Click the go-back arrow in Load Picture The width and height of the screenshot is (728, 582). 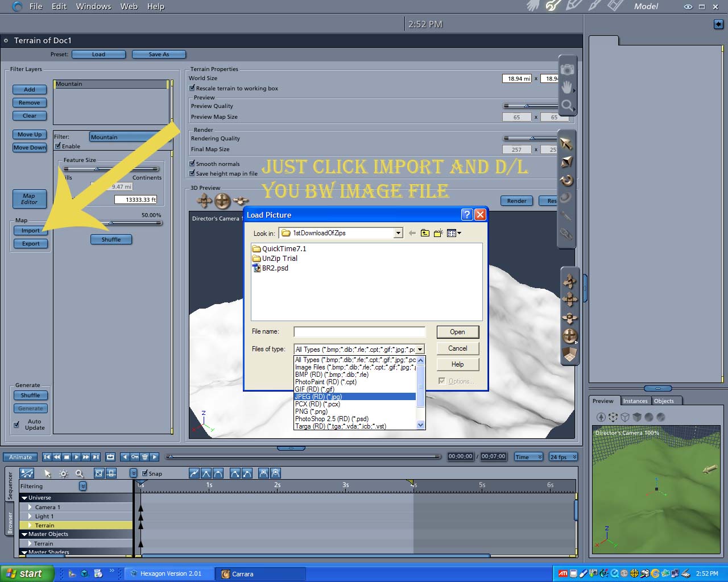(x=412, y=233)
